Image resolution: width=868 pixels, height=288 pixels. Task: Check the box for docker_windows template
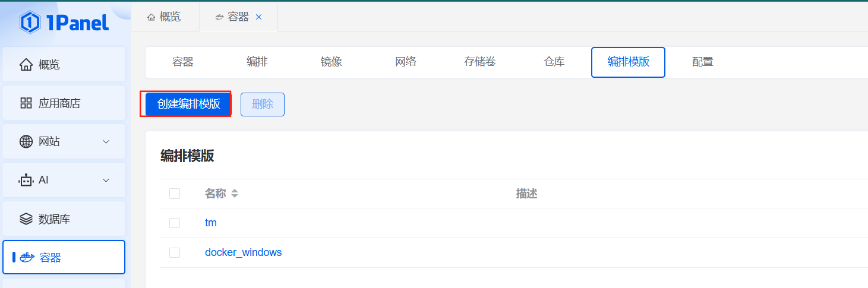tap(175, 252)
